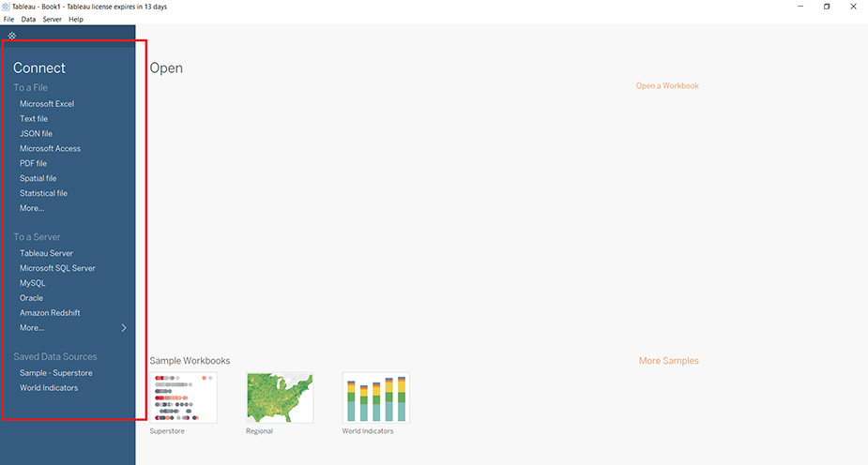The image size is (868, 465).
Task: Open Sample - Superstore data source
Action: (56, 373)
